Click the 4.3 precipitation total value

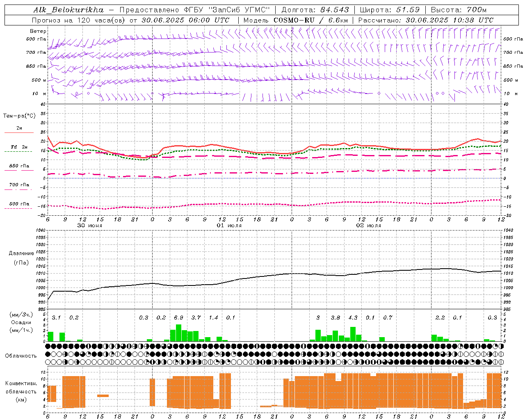coord(353,317)
